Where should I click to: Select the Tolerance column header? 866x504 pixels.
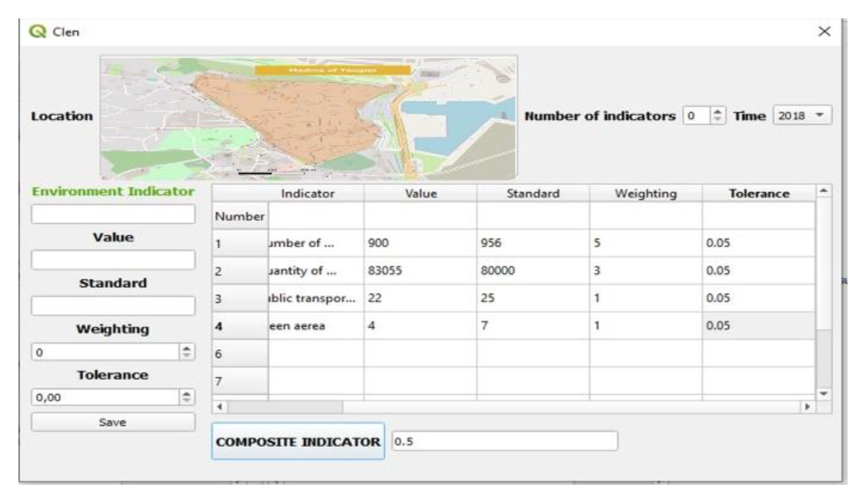[759, 194]
